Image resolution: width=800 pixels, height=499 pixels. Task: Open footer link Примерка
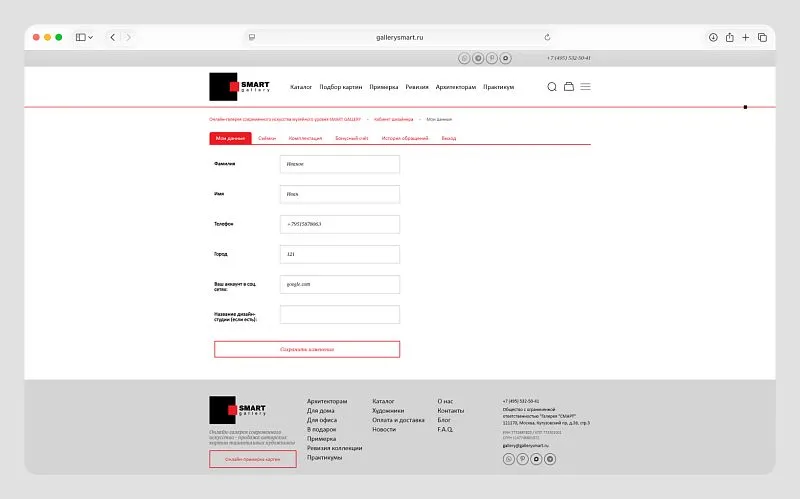pos(321,439)
